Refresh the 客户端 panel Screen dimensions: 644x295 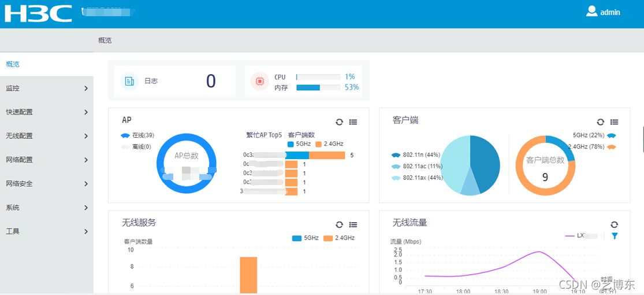601,122
